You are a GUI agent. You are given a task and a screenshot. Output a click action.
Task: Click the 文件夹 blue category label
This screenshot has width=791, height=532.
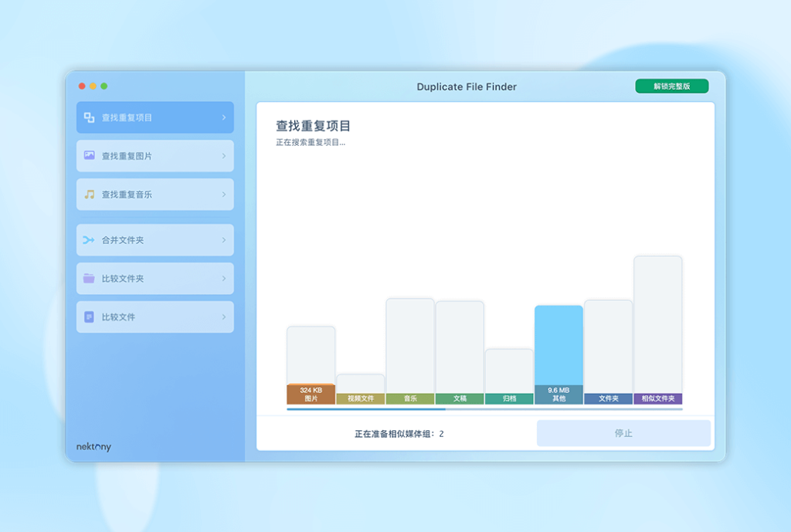click(609, 398)
